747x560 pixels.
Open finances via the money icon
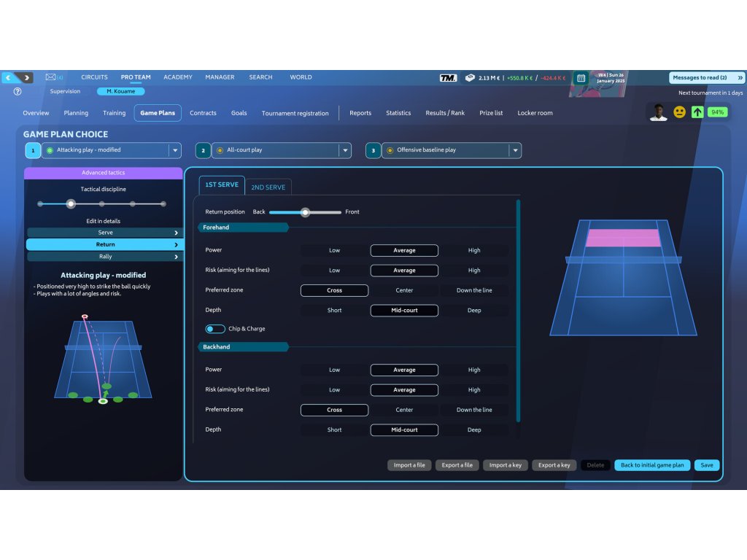470,77
